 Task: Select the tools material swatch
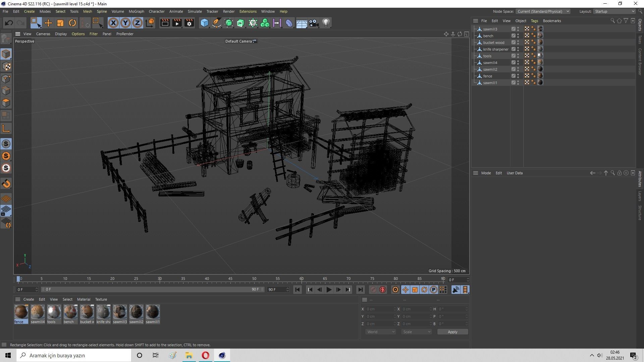54,314
